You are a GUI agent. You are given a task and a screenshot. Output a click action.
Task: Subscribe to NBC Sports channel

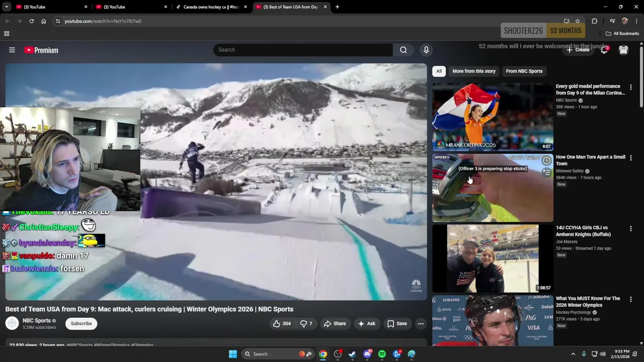click(x=81, y=323)
